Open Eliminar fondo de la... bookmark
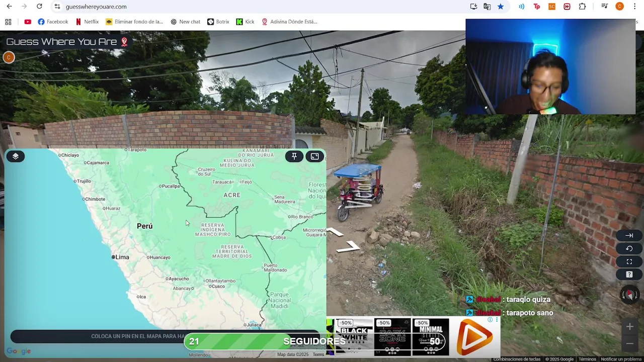Viewport: 644px width, 362px height. click(134, 22)
